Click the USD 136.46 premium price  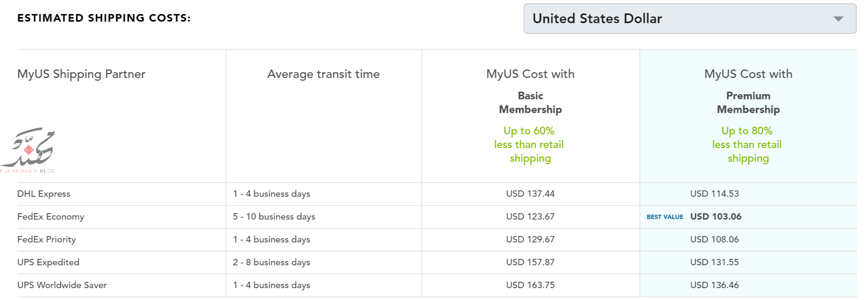coord(714,285)
